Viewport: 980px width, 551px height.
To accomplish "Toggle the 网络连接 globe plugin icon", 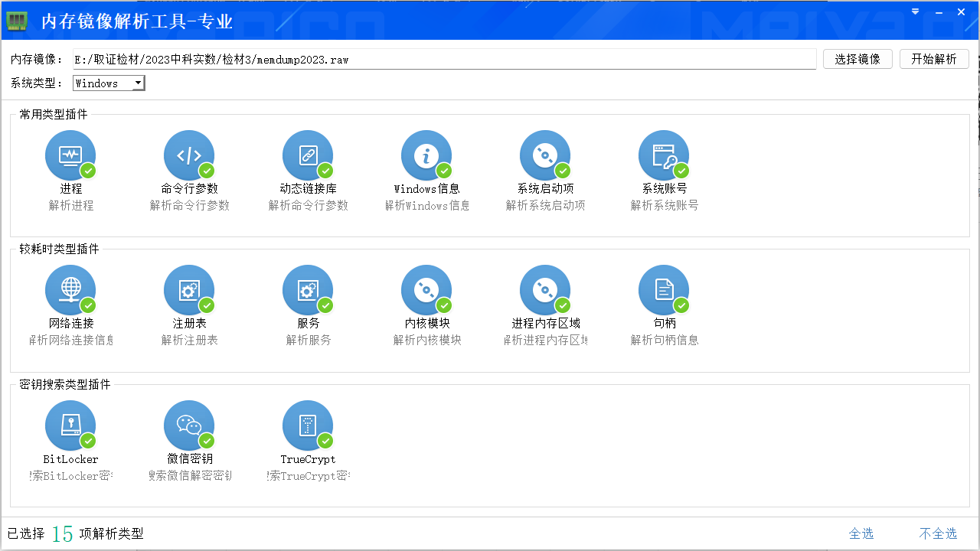I will [x=70, y=290].
